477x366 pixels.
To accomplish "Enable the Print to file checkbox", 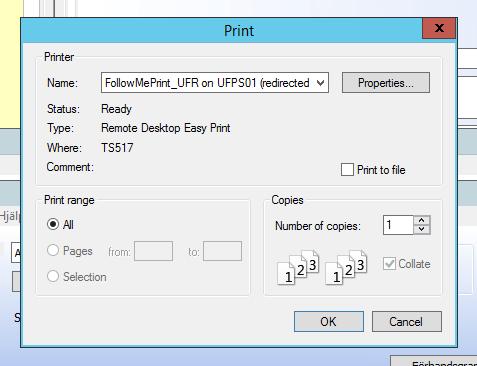I will 347,170.
